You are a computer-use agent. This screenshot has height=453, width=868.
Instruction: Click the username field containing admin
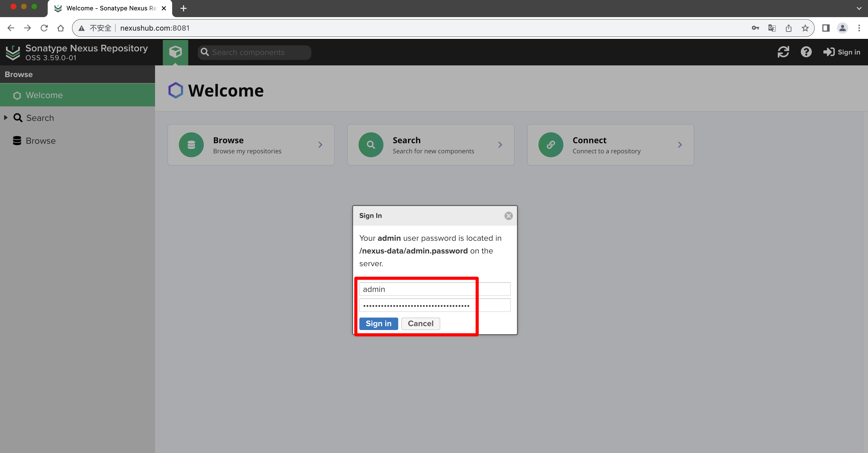click(435, 289)
